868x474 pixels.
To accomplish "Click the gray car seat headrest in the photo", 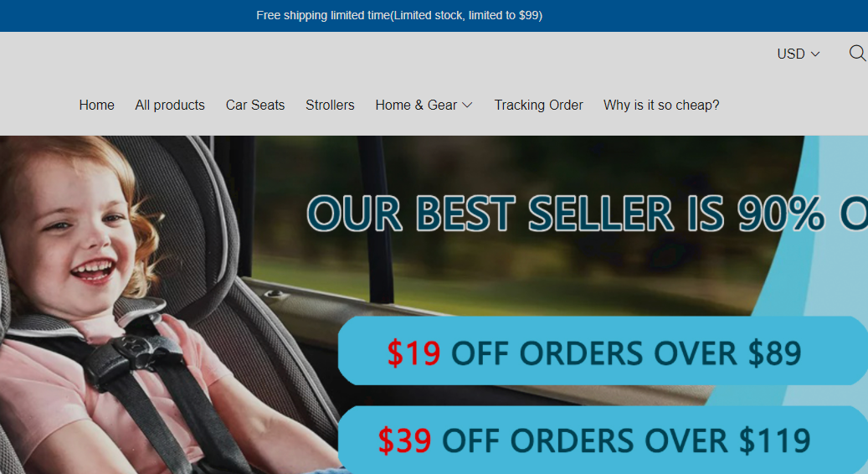I will (182, 210).
